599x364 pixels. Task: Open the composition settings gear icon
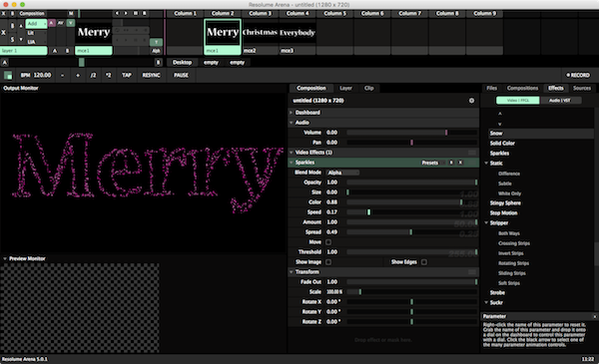tap(471, 101)
